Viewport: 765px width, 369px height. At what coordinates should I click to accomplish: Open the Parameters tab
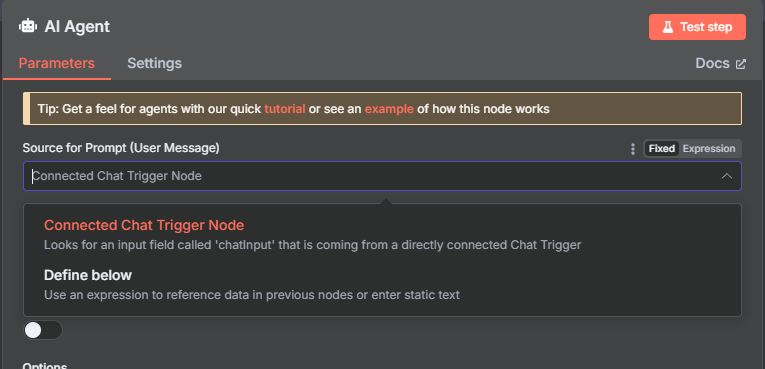(57, 63)
